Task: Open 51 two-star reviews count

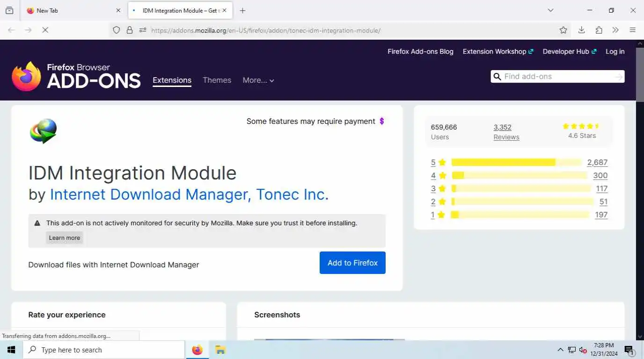Action: [x=603, y=201]
